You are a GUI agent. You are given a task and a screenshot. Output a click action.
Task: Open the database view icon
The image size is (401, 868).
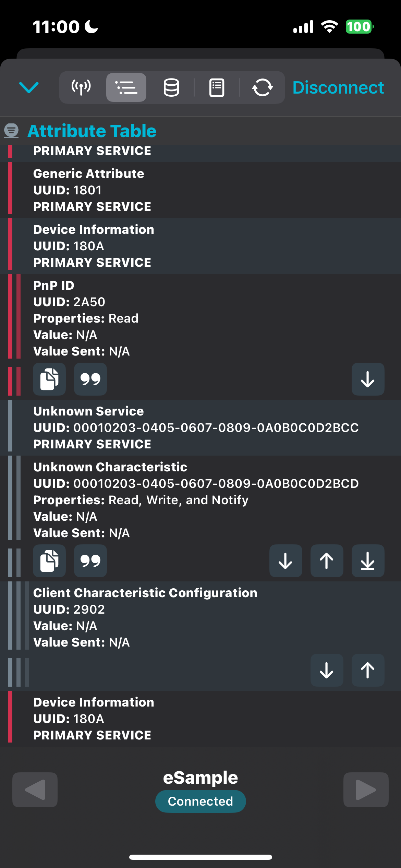tap(171, 87)
